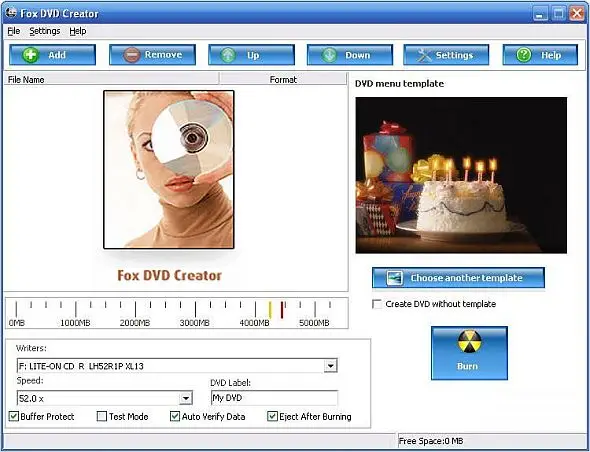Click the red minus Remove icon

[x=132, y=55]
